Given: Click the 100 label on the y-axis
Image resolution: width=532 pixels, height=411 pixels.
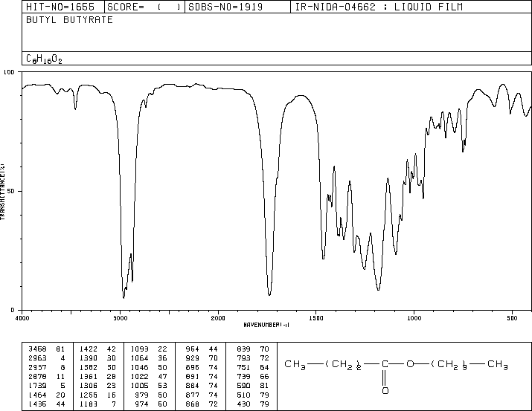Looking at the screenshot, I should click(x=9, y=72).
